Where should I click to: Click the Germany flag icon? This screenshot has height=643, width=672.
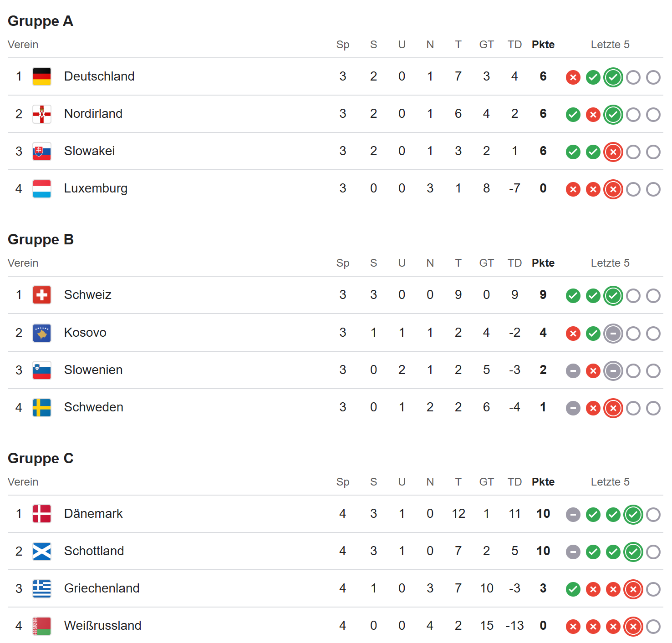(42, 76)
